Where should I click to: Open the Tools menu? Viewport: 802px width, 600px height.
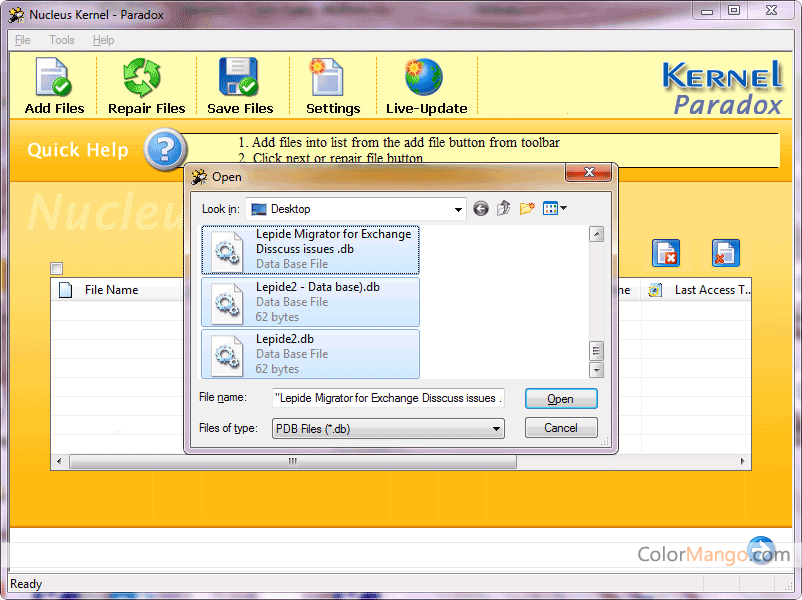click(62, 40)
